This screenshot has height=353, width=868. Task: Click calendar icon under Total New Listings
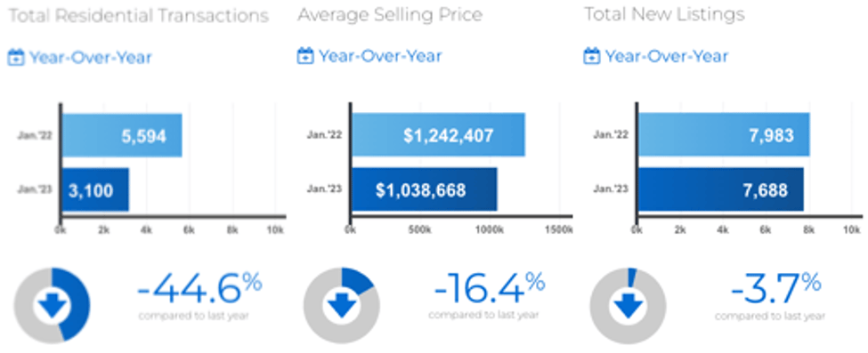pos(592,56)
